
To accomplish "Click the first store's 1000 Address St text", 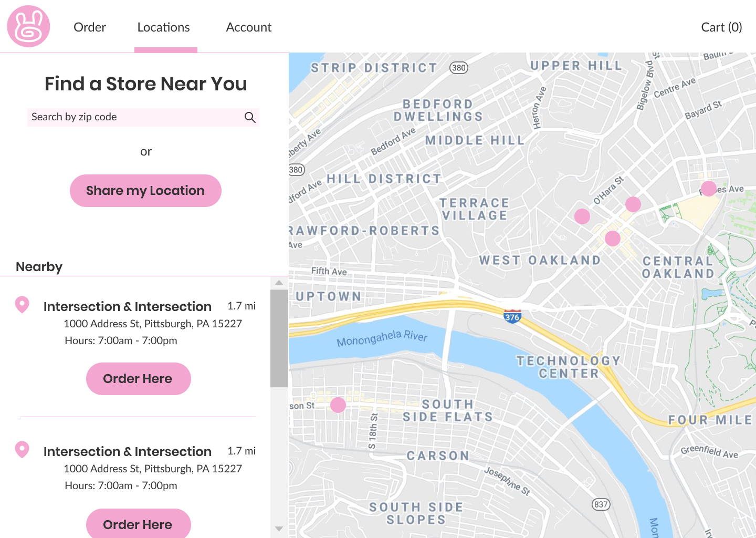I will pos(153,324).
